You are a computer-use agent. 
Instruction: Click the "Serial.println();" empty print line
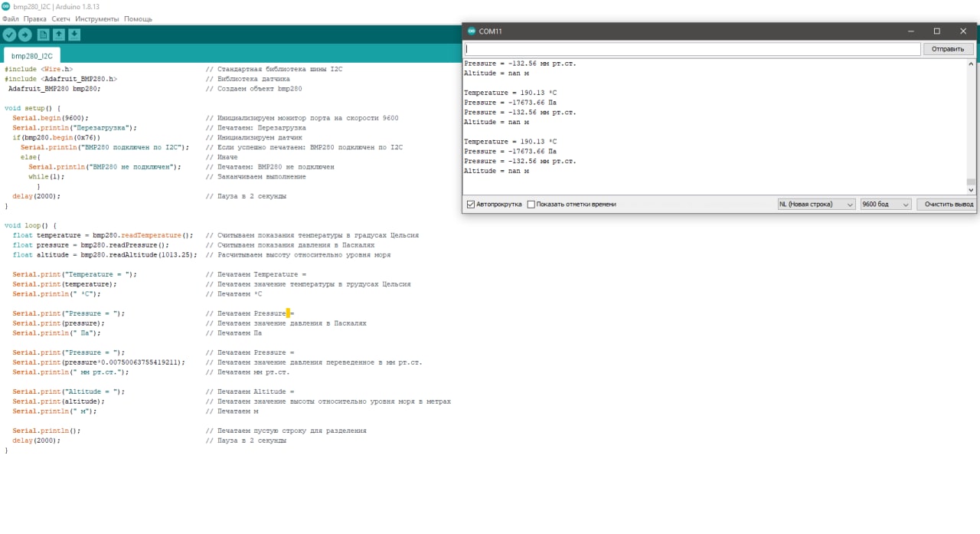[46, 431]
